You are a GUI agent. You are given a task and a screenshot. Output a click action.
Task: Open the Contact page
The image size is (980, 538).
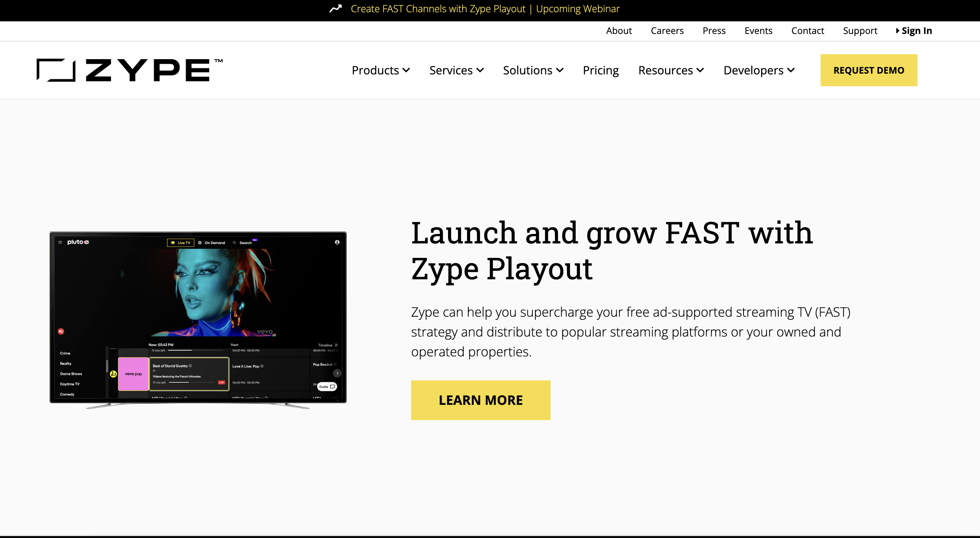point(808,31)
